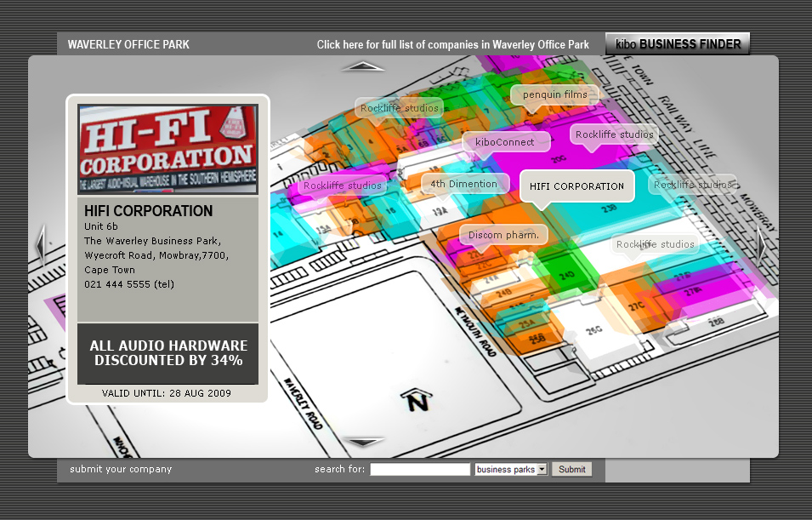Click the north compass marker on map

click(x=416, y=400)
